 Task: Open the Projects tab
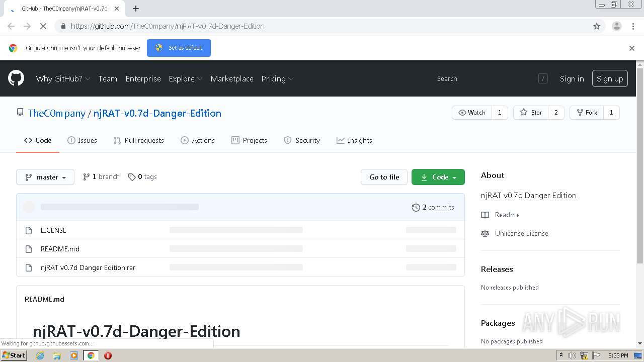click(249, 140)
